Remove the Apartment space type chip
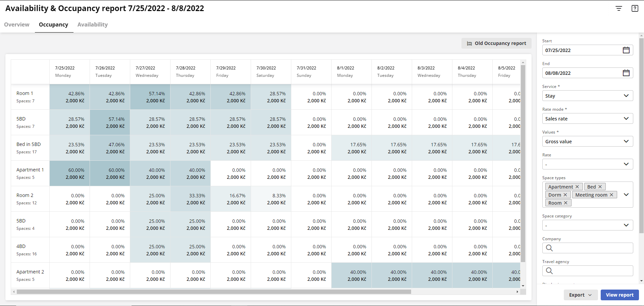The width and height of the screenshot is (644, 306). 577,187
